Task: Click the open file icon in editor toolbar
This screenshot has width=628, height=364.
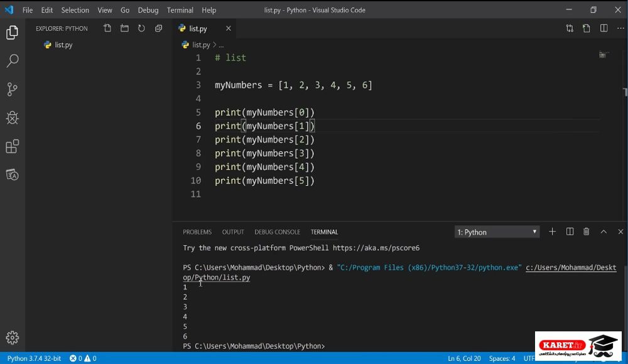Action: [587, 28]
